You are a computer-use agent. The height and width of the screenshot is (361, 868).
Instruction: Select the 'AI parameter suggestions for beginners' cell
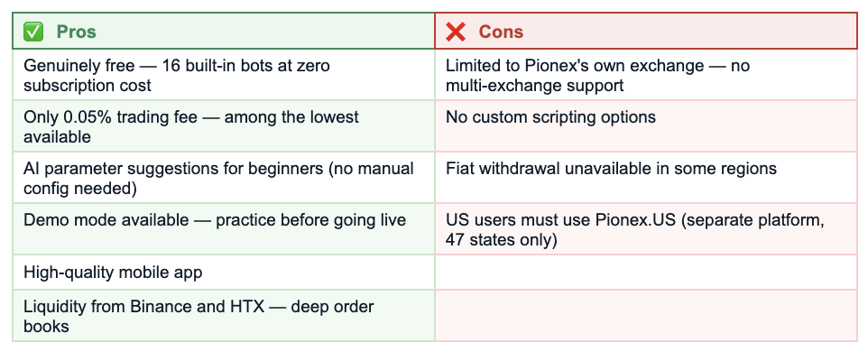[x=224, y=178]
